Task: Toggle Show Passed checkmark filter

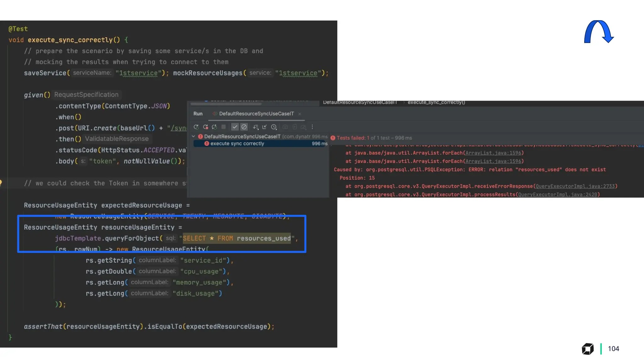Action: pos(235,127)
